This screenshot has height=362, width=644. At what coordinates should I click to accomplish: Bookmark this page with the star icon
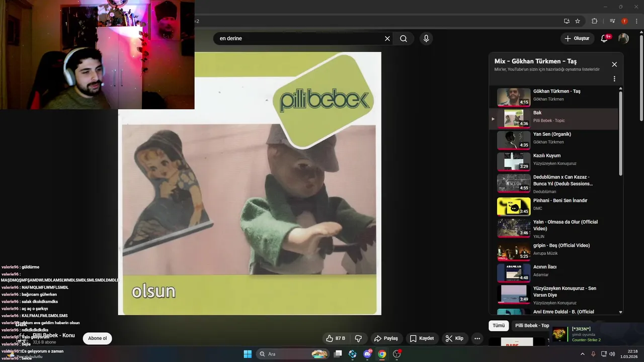point(578,21)
